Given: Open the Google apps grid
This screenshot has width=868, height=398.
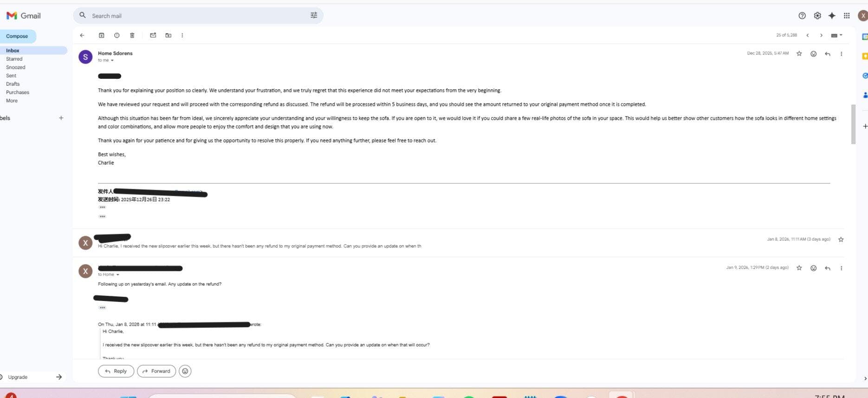Looking at the screenshot, I should pos(847,16).
